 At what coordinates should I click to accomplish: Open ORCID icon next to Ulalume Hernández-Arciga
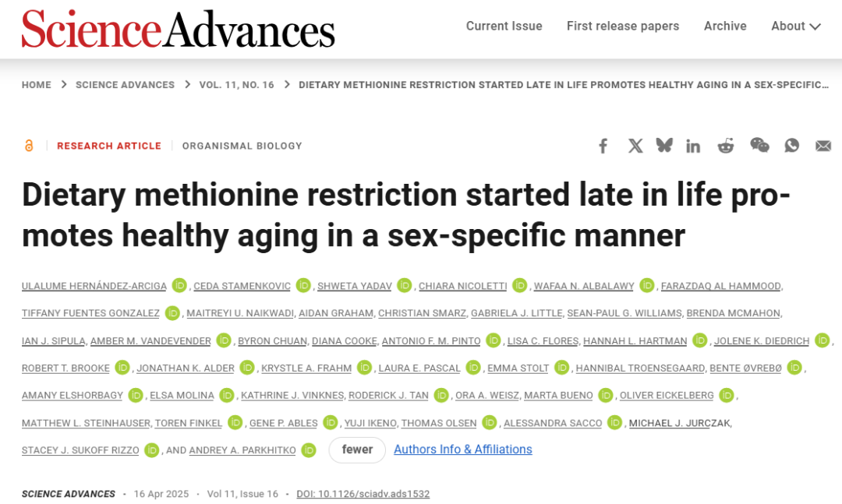(x=179, y=286)
